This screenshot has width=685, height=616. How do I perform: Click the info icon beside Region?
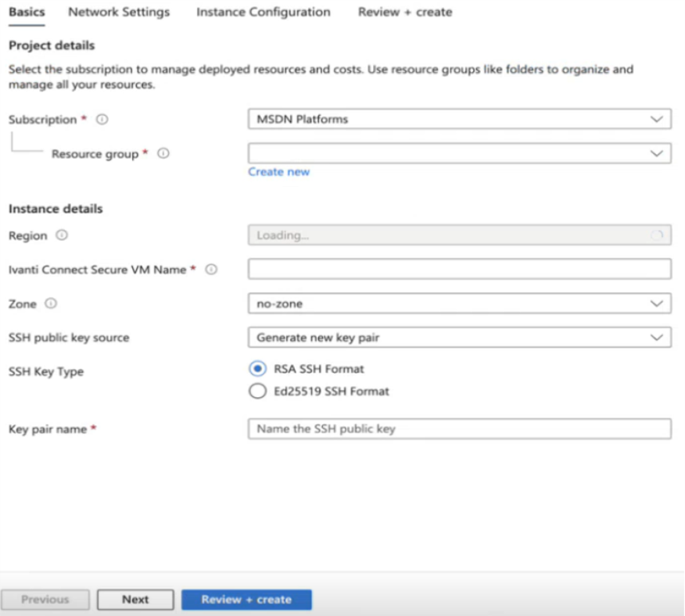(62, 235)
